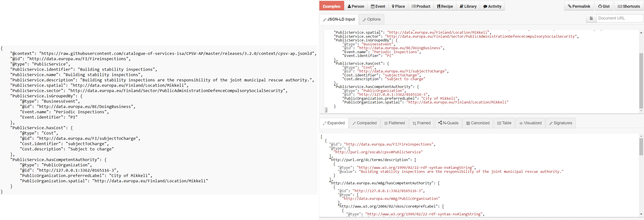
Task: Click the Permalink button
Action: click(x=579, y=6)
